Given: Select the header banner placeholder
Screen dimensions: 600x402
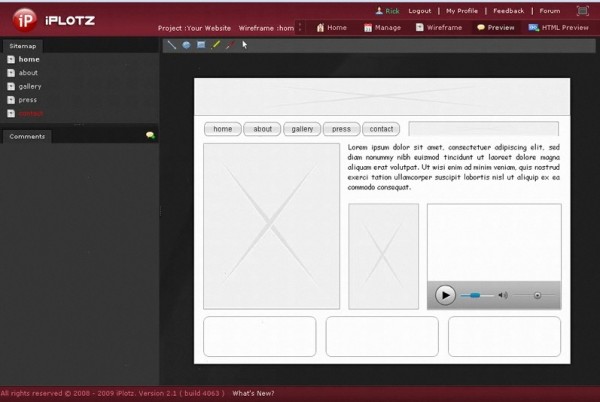Looking at the screenshot, I should pos(382,97).
